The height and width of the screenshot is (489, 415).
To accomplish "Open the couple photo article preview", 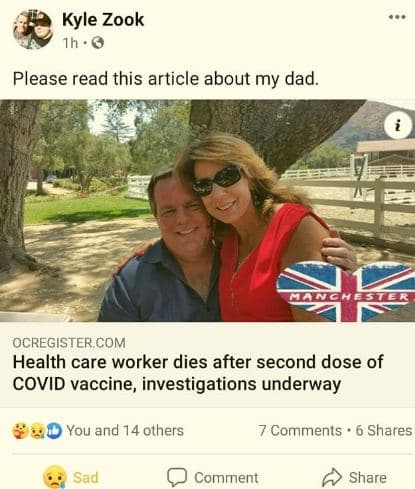I will tap(207, 211).
